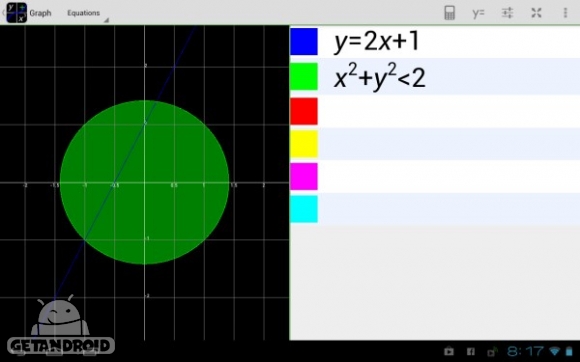The height and width of the screenshot is (362, 580).
Task: Toggle fullscreen with the expand arrows icon
Action: (x=536, y=13)
